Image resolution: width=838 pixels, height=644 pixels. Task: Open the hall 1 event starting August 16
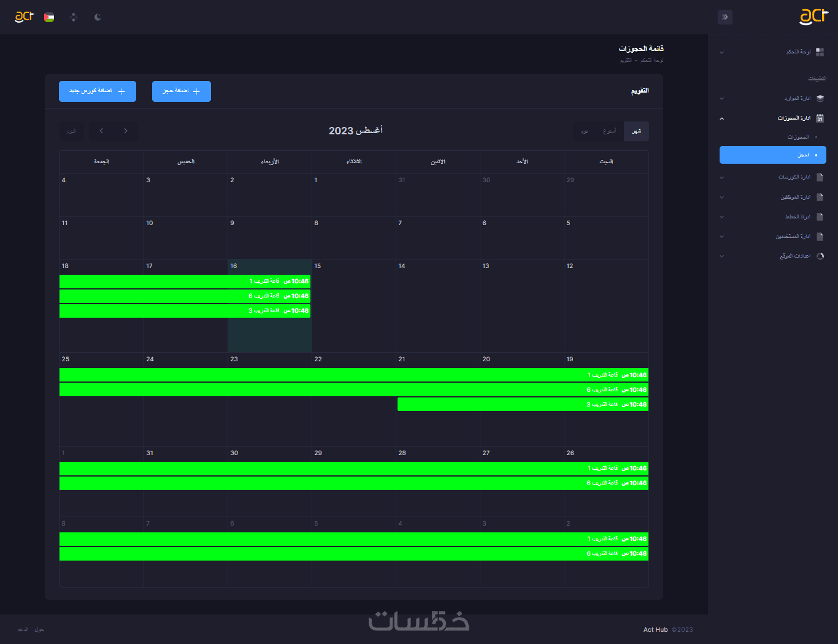[185, 282]
